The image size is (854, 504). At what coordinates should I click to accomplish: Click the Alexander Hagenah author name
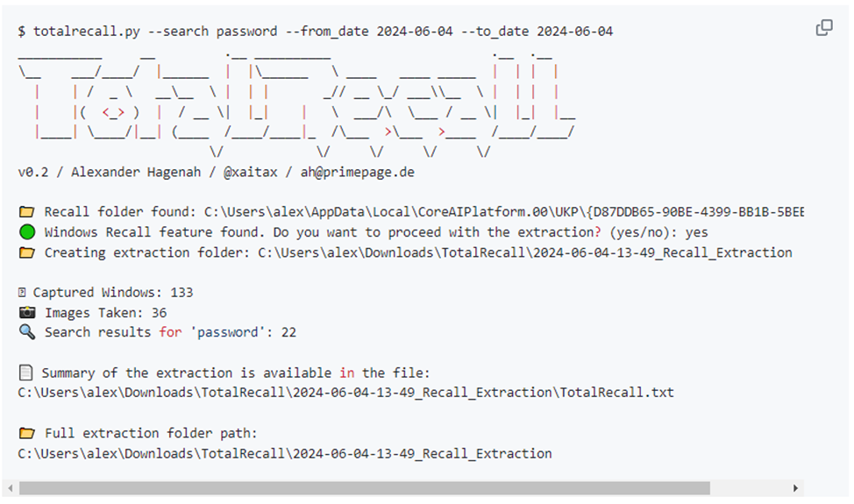point(139,172)
